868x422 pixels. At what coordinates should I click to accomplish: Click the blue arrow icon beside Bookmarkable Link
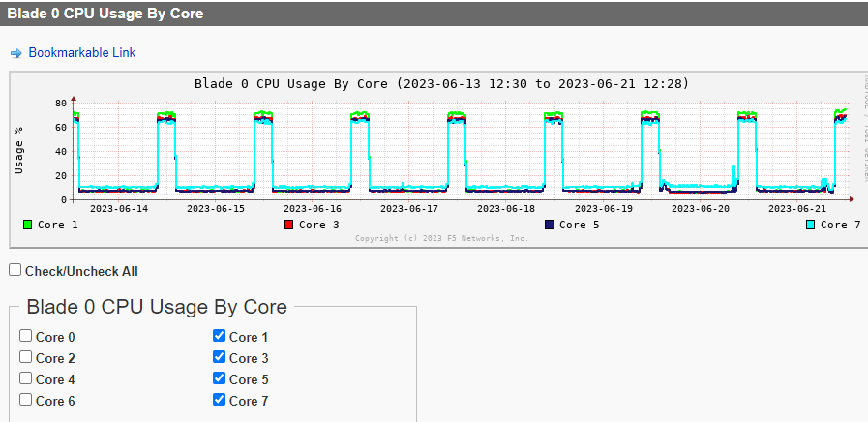click(x=15, y=53)
